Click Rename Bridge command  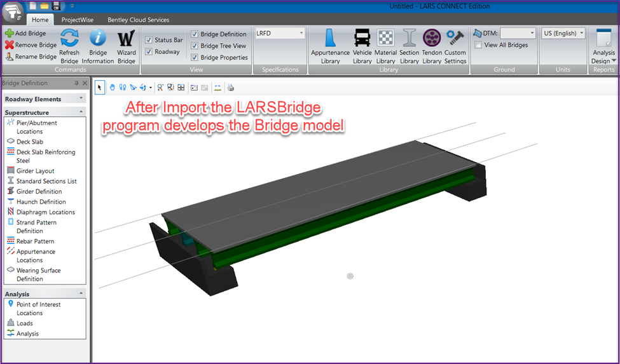coord(31,57)
